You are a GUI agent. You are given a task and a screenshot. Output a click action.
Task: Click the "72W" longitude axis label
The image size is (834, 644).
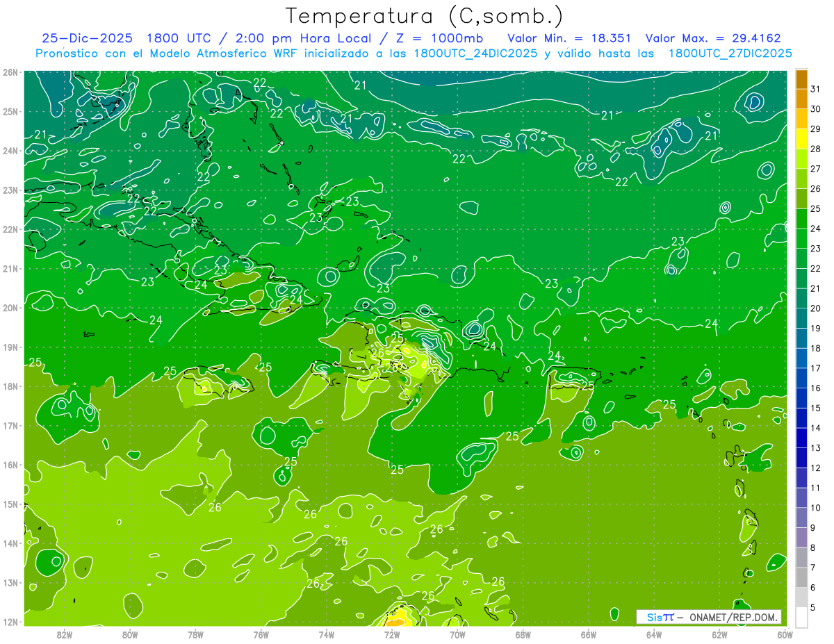392,634
